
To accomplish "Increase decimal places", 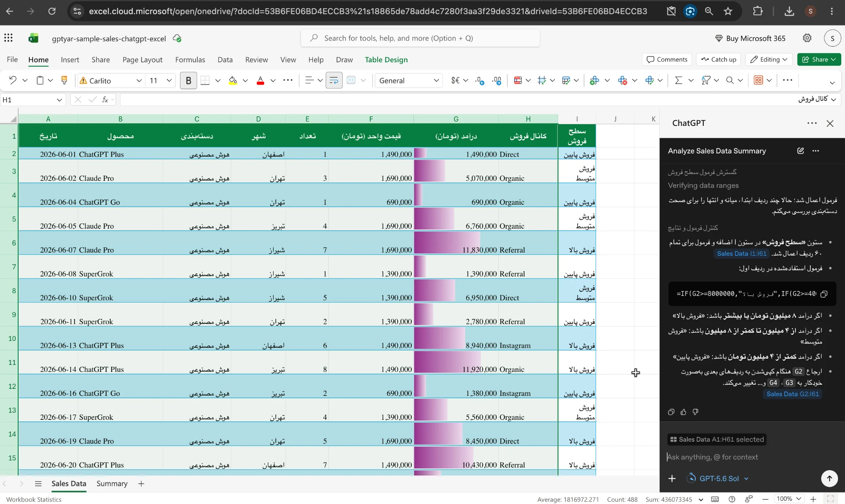I will click(x=479, y=80).
